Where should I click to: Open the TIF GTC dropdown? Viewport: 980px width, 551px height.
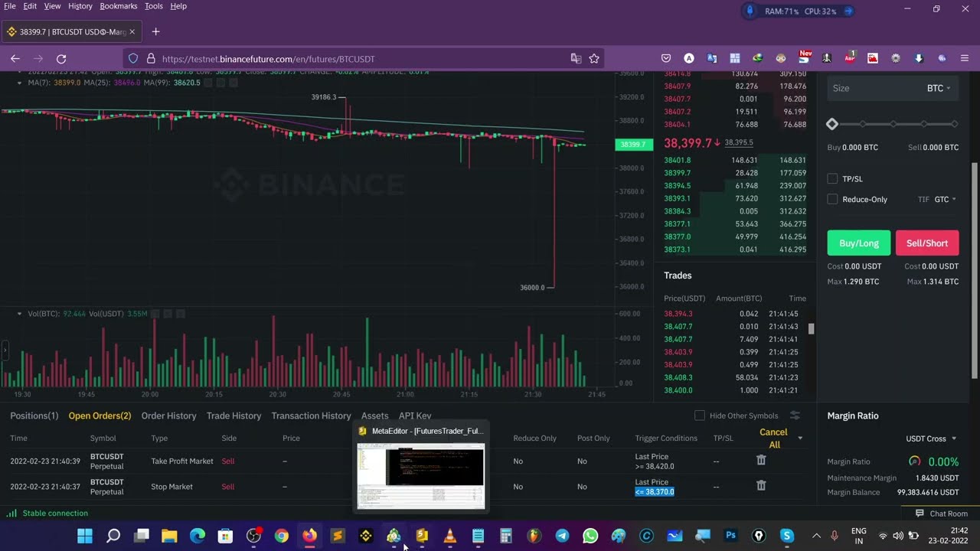(x=946, y=199)
